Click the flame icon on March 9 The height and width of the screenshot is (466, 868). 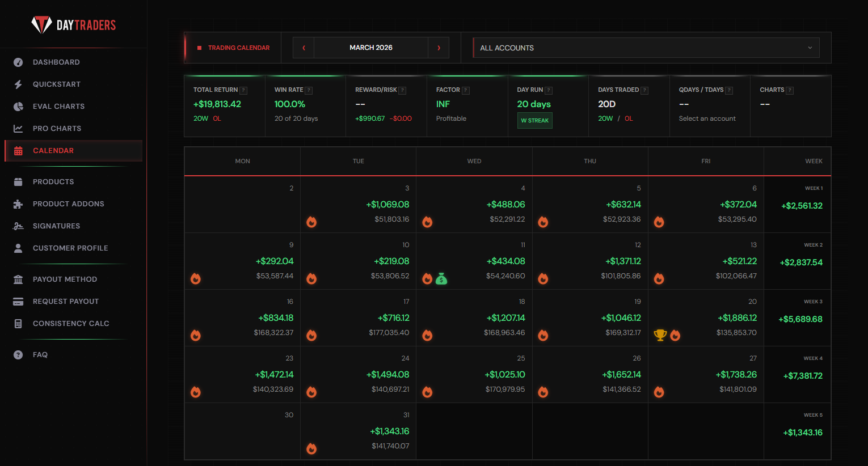click(196, 278)
